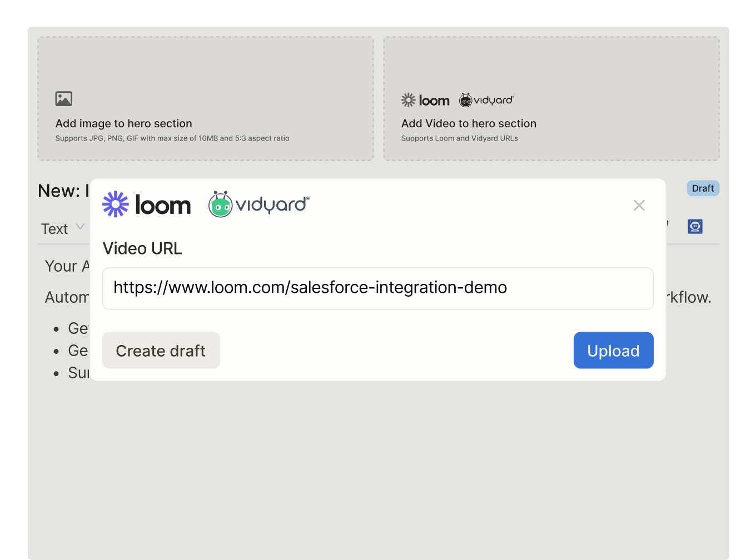Viewport: 756px width, 560px height.
Task: Select Add Video to hero section area
Action: [x=551, y=99]
